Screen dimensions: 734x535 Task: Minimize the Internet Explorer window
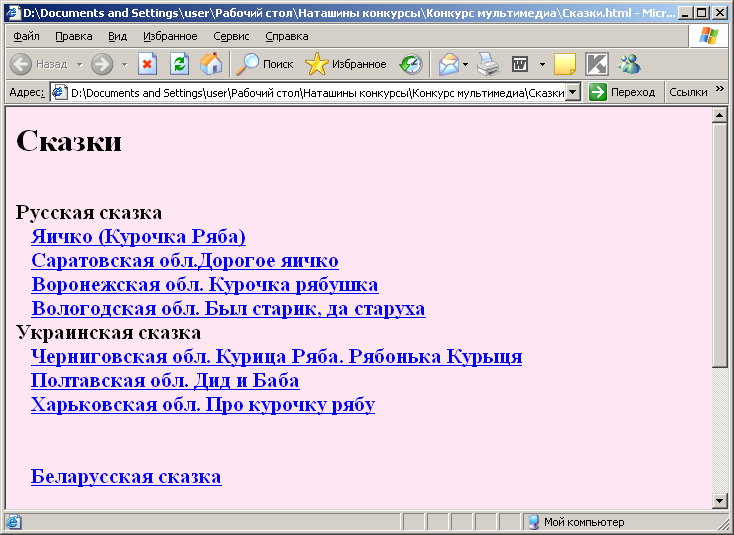[686, 13]
